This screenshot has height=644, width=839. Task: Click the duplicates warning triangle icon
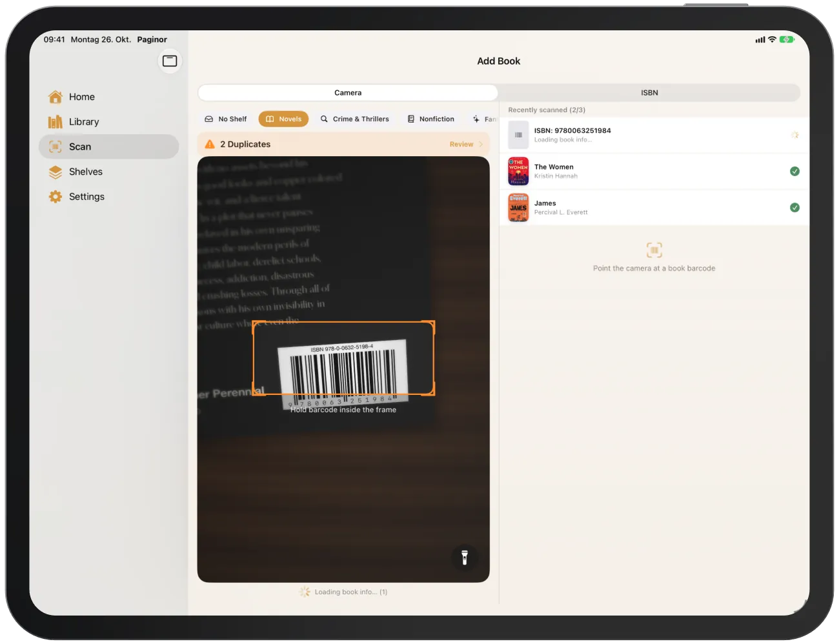210,145
